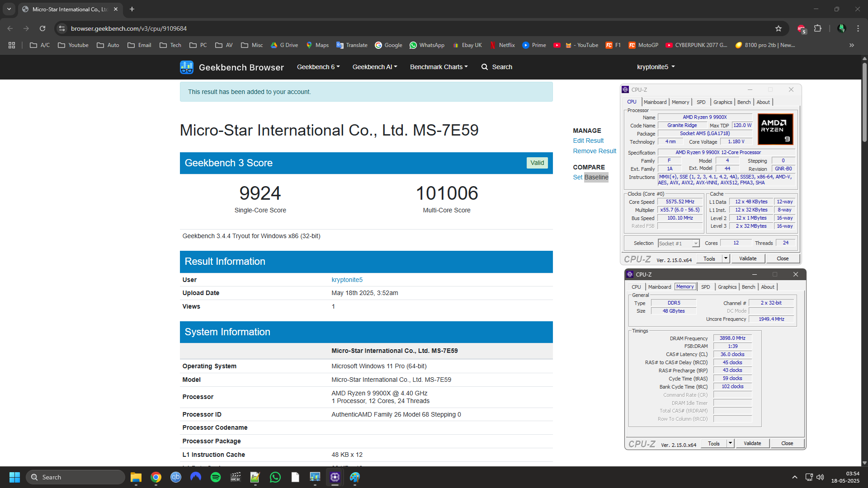Reload the page with the refresh icon
The image size is (868, 488).
(42, 28)
